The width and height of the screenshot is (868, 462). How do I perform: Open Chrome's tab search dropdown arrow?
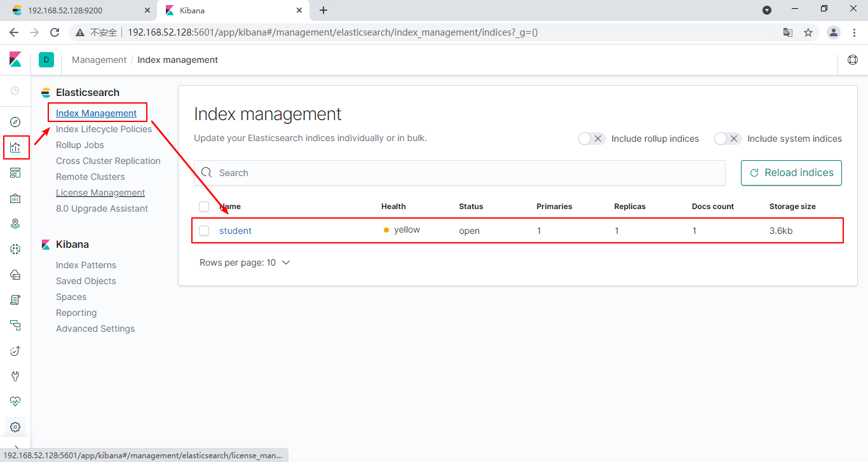pyautogui.click(x=767, y=10)
